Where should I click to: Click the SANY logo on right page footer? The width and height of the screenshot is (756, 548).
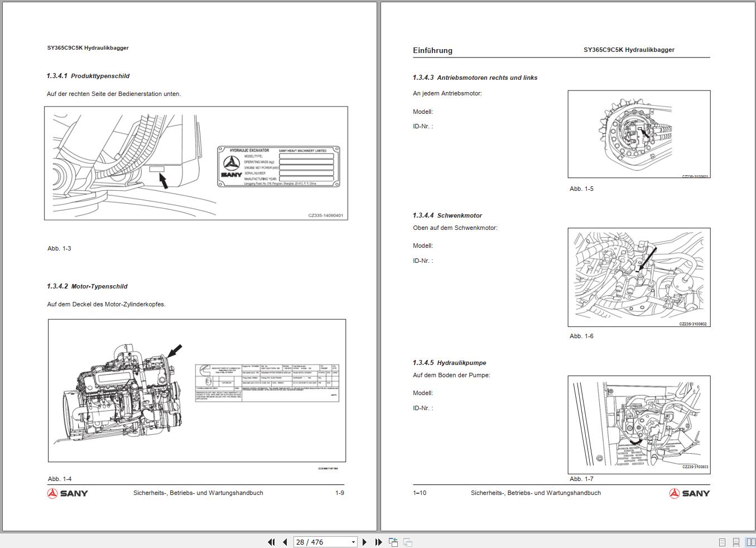click(690, 493)
